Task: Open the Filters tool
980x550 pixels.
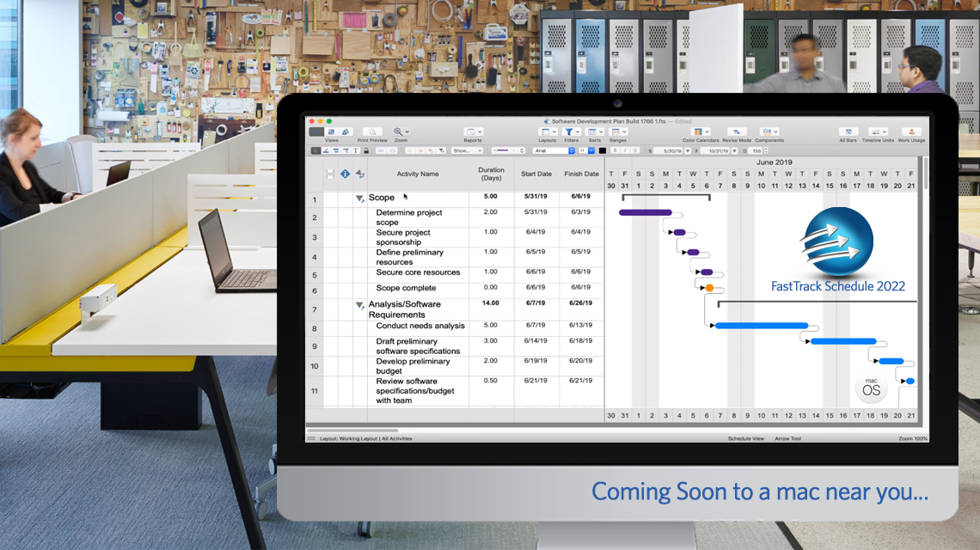Action: point(568,131)
